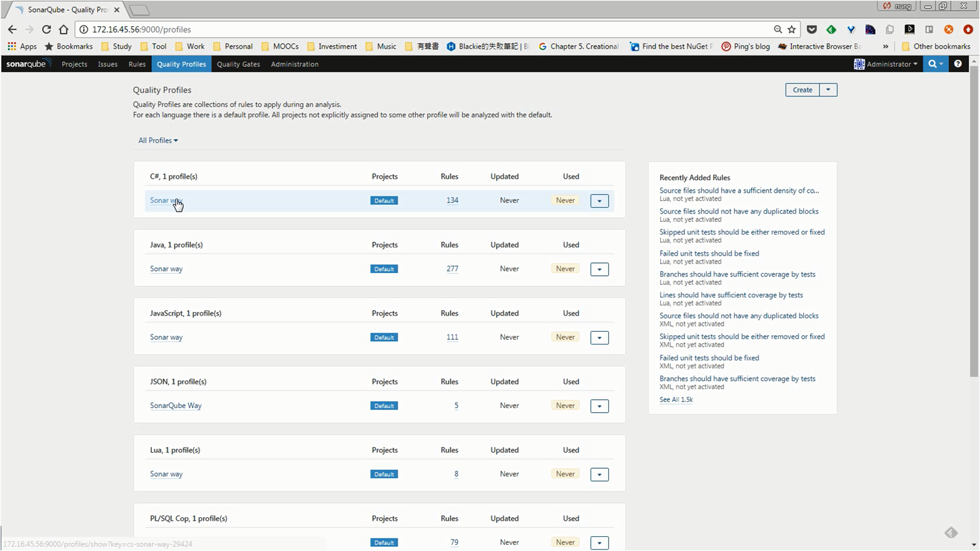Screen dimensions: 980x551
Task: View the 277 rules of Java profile
Action: pyautogui.click(x=452, y=268)
